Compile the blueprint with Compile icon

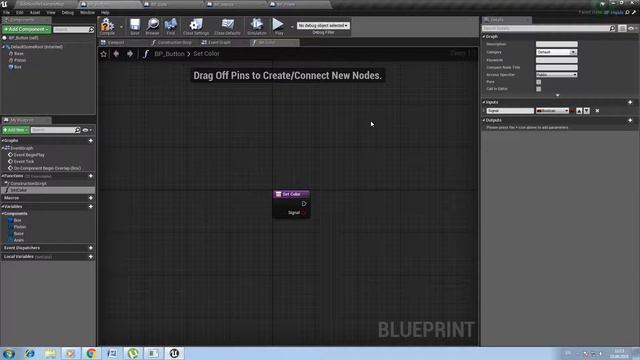click(107, 26)
